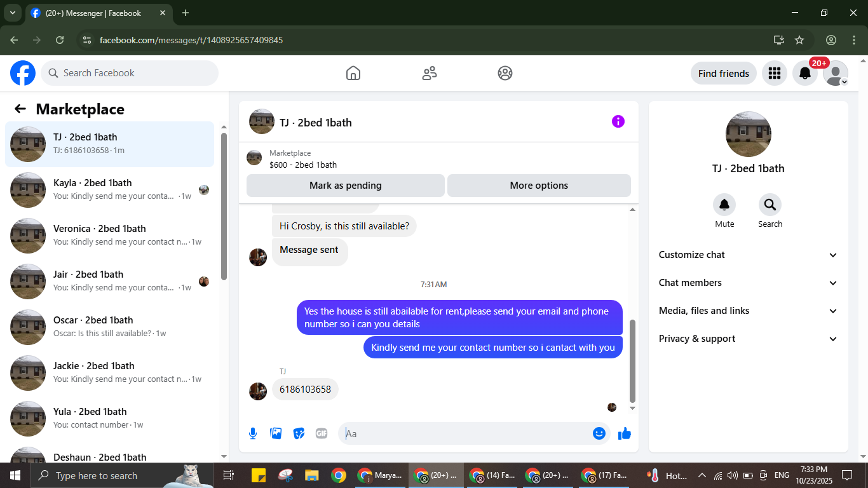Viewport: 868px width, 488px height.
Task: Go back using the Marketplace back arrow
Action: [x=20, y=109]
